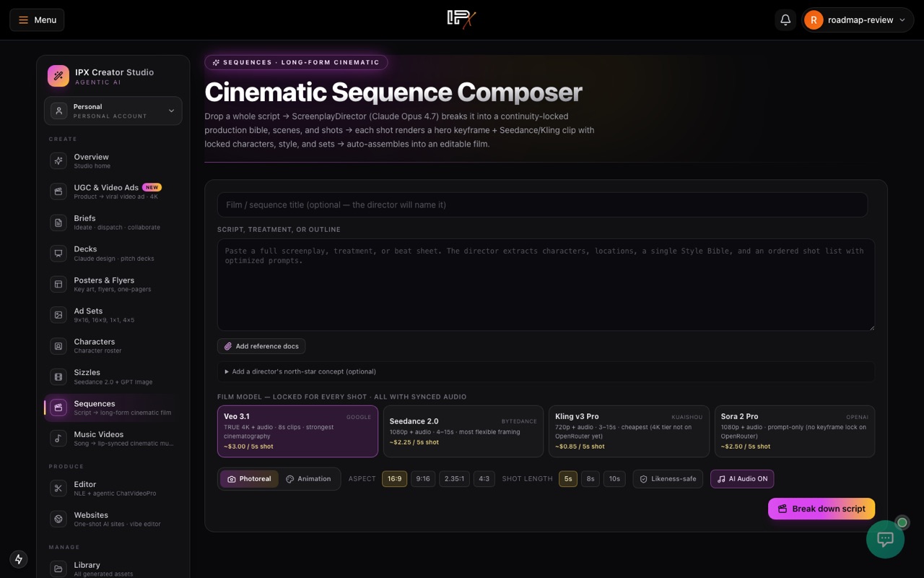The width and height of the screenshot is (924, 578).
Task: Click the Ad Sets image icon
Action: click(58, 315)
